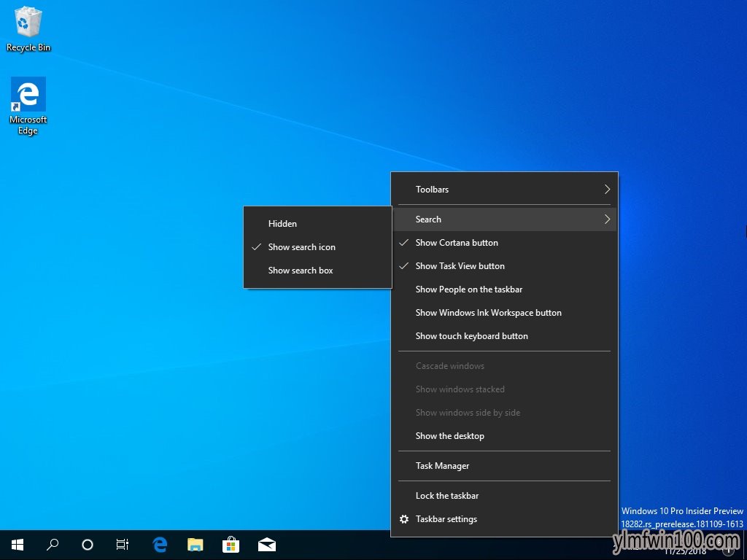This screenshot has width=747, height=560.
Task: Open the Recycle Bin desktop icon
Action: [x=28, y=29]
